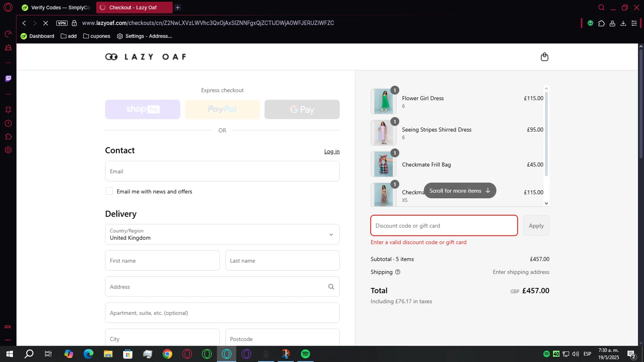Open the extensions puzzle-piece menu

601,23
